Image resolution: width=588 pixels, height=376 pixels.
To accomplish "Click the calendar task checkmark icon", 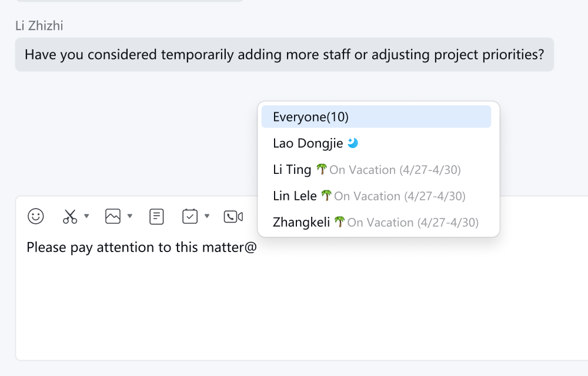I will click(x=190, y=216).
